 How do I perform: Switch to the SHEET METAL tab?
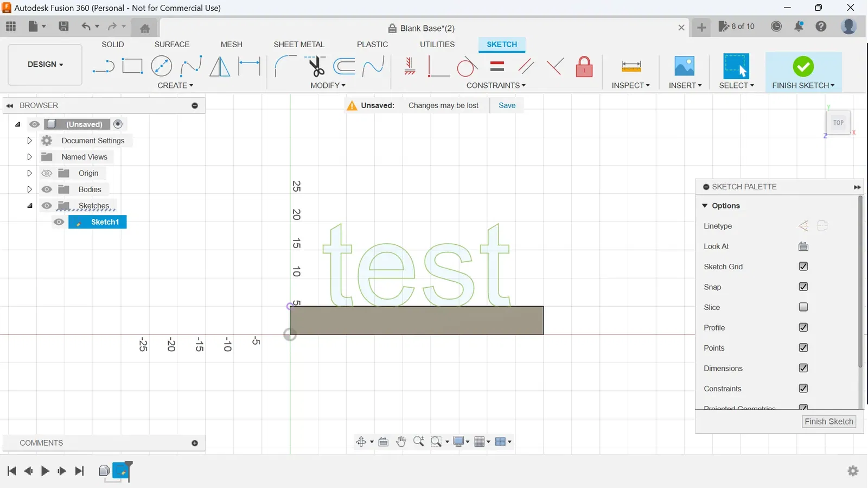[x=299, y=45]
